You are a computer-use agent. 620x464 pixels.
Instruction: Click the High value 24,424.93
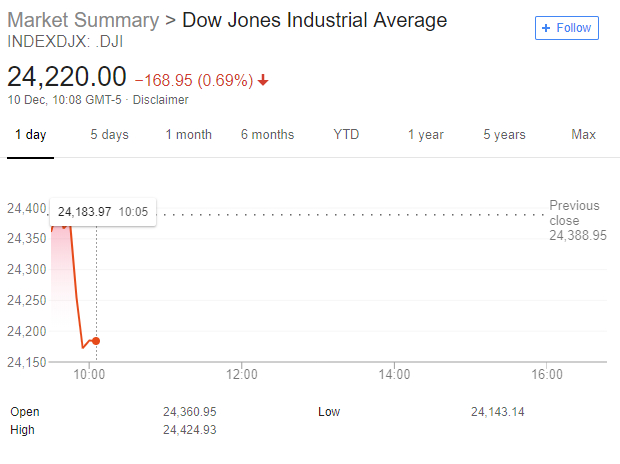(190, 430)
